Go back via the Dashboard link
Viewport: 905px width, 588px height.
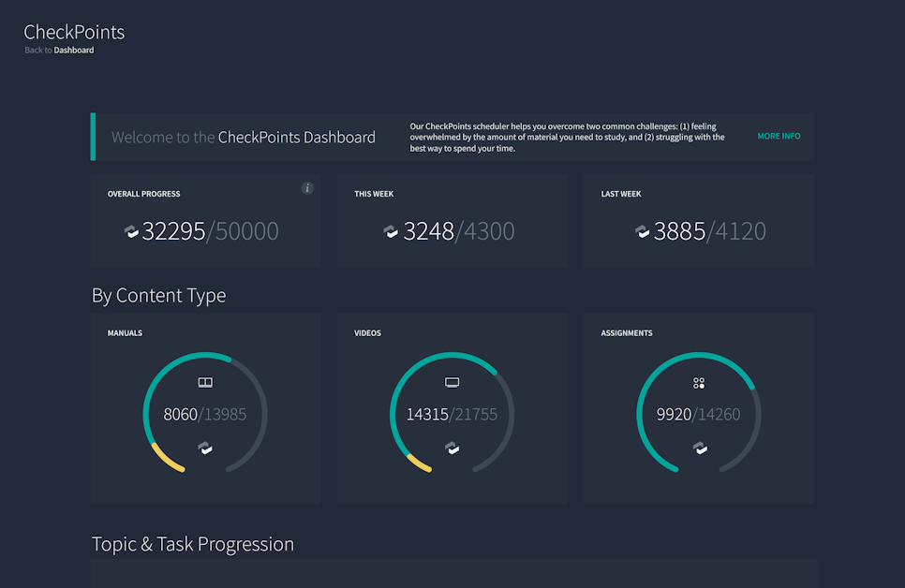click(x=74, y=51)
